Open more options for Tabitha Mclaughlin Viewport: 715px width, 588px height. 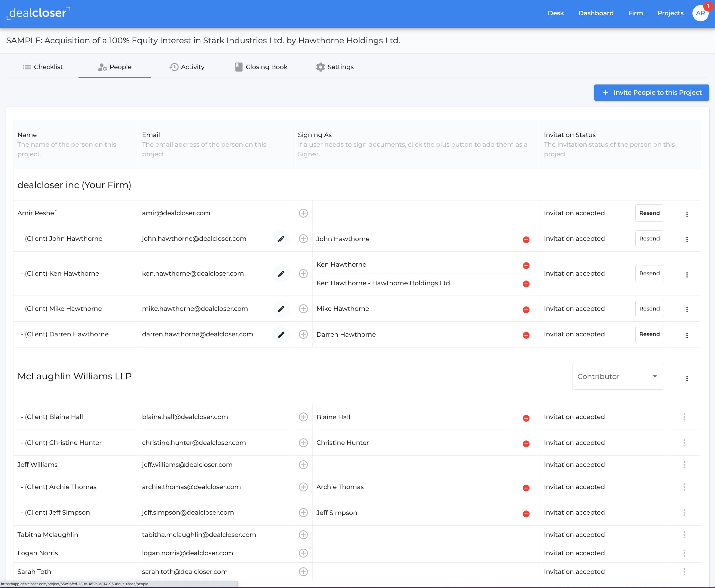(x=684, y=535)
